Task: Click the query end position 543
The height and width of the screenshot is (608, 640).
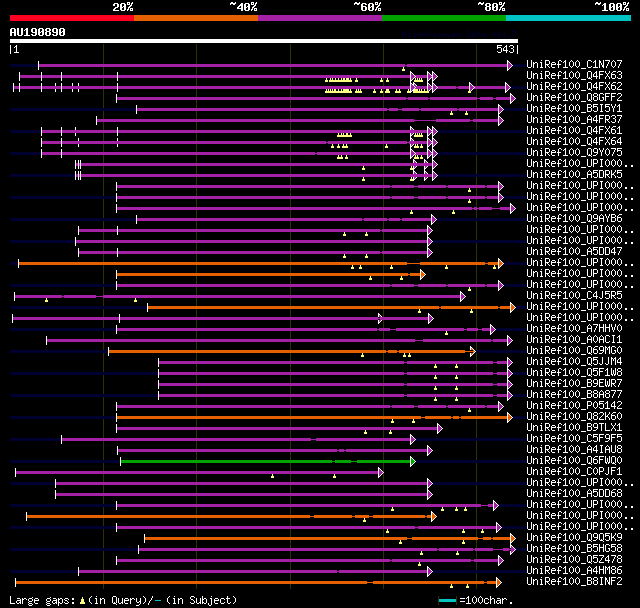Action: click(x=505, y=49)
